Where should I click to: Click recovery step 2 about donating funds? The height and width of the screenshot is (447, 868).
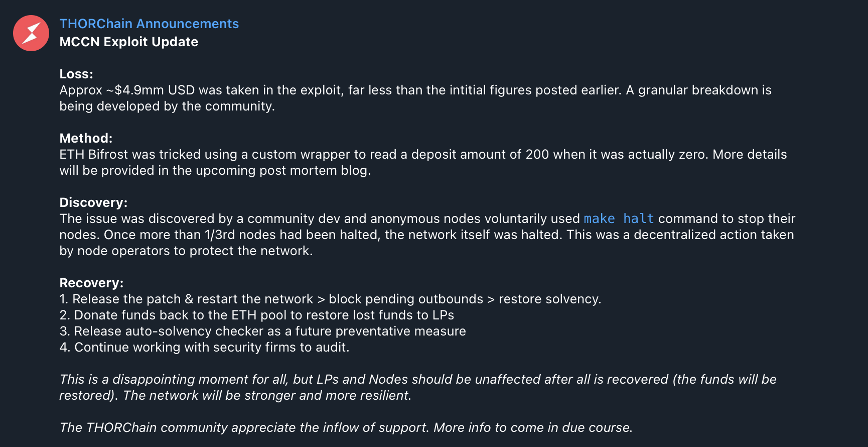[x=257, y=315]
